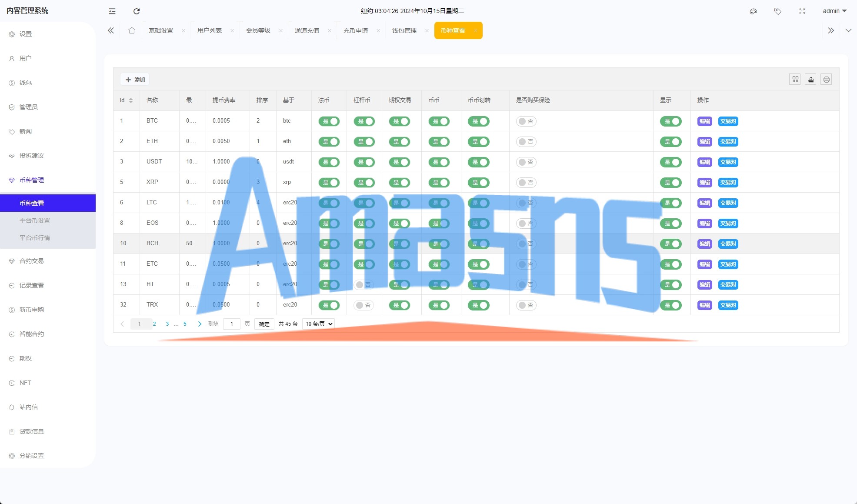Expand 钱包 sidebar menu
857x504 pixels.
point(48,83)
